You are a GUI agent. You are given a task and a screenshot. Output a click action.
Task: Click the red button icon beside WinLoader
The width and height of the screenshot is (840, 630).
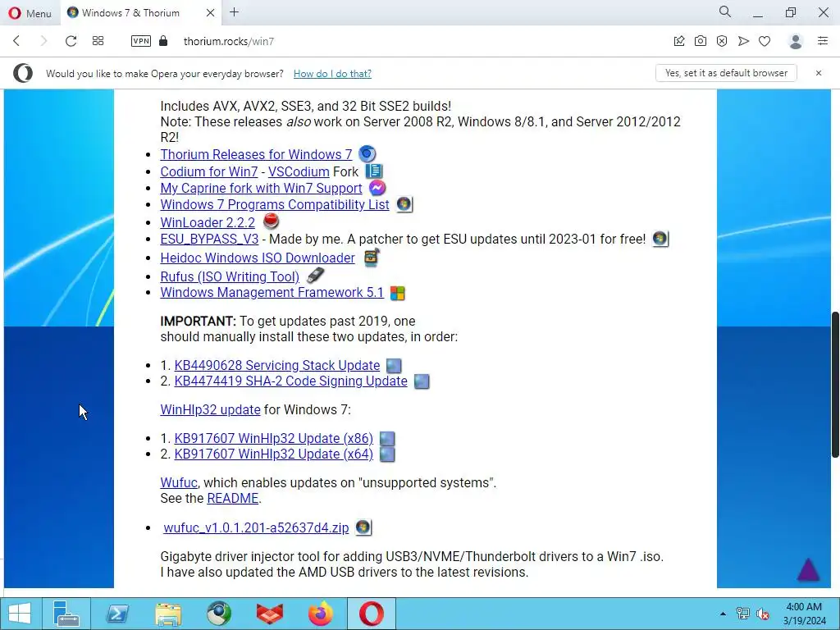click(271, 221)
